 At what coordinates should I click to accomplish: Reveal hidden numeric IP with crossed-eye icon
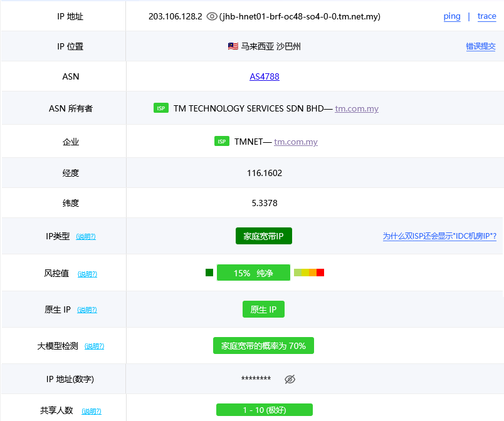(x=290, y=379)
